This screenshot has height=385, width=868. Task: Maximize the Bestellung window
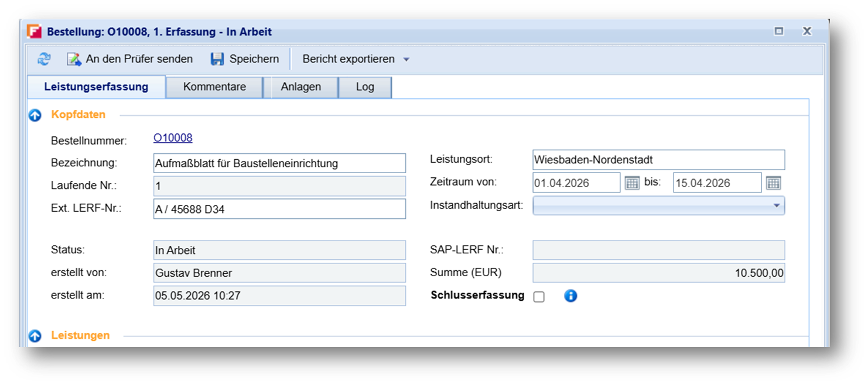pyautogui.click(x=779, y=32)
